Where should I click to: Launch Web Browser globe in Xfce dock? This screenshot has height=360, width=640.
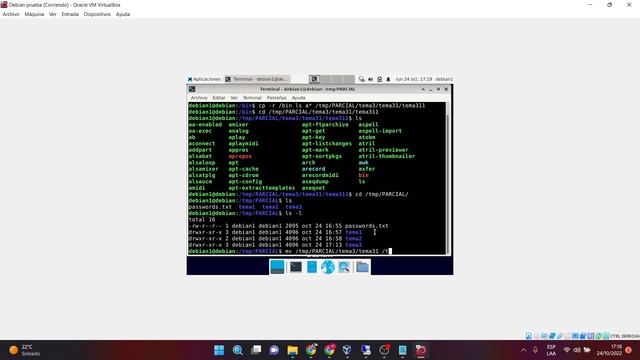[328, 267]
